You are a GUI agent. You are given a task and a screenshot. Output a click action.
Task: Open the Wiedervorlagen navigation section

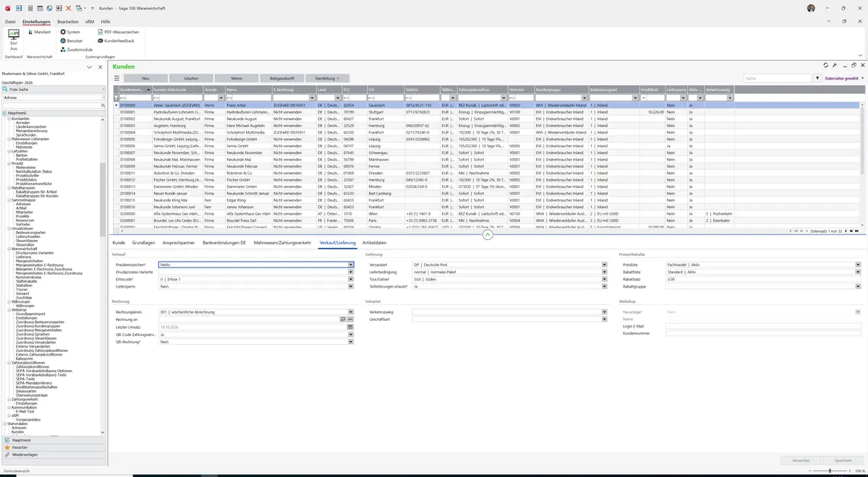tap(54, 455)
